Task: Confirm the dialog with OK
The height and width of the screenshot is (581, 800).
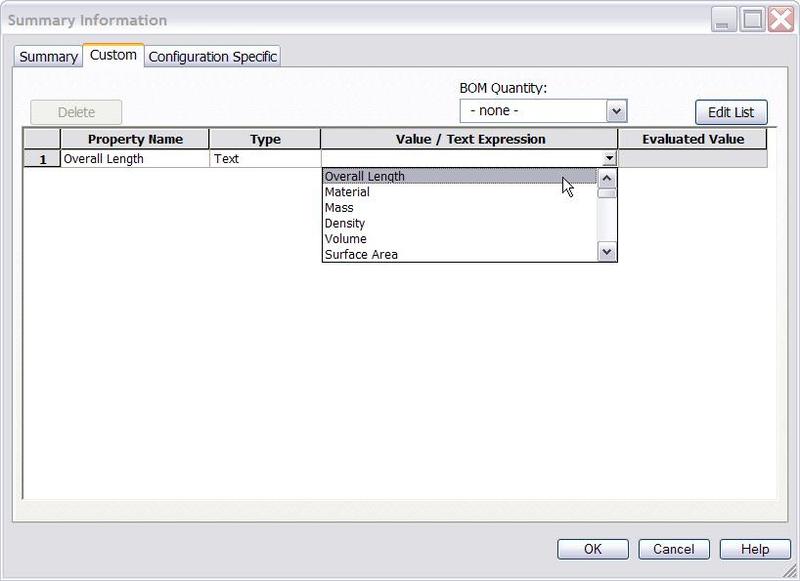Action: coord(593,549)
